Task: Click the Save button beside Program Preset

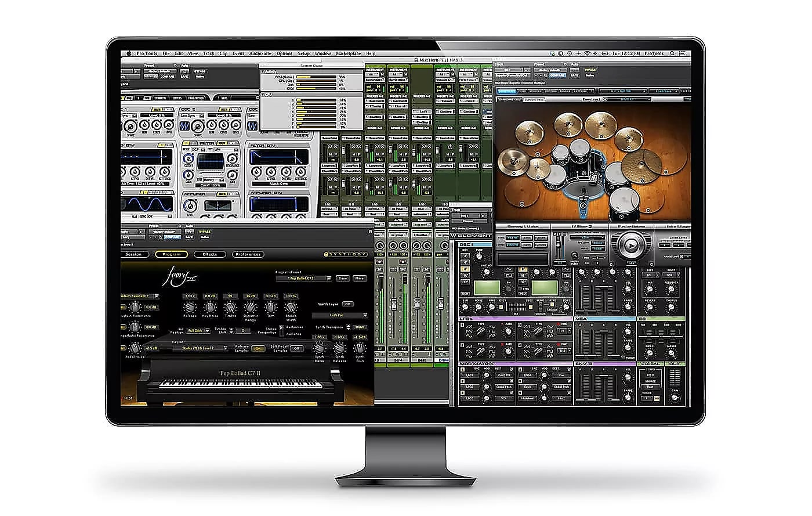Action: tap(342, 279)
